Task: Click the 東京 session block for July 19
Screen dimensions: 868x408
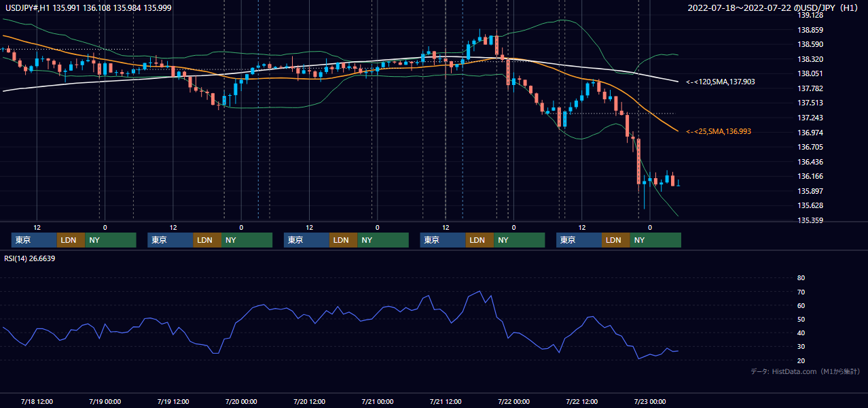Action: click(170, 240)
